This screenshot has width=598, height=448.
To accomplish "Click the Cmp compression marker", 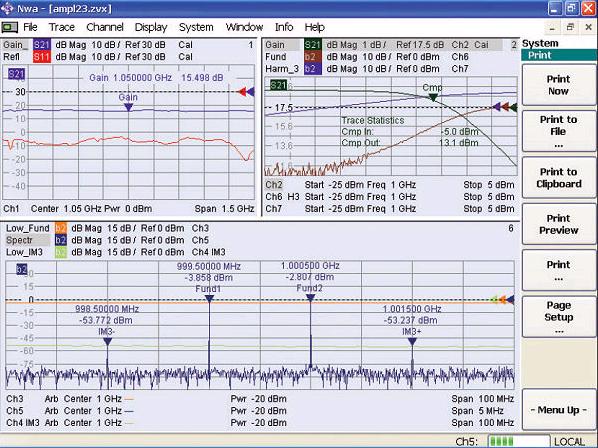I will [433, 98].
